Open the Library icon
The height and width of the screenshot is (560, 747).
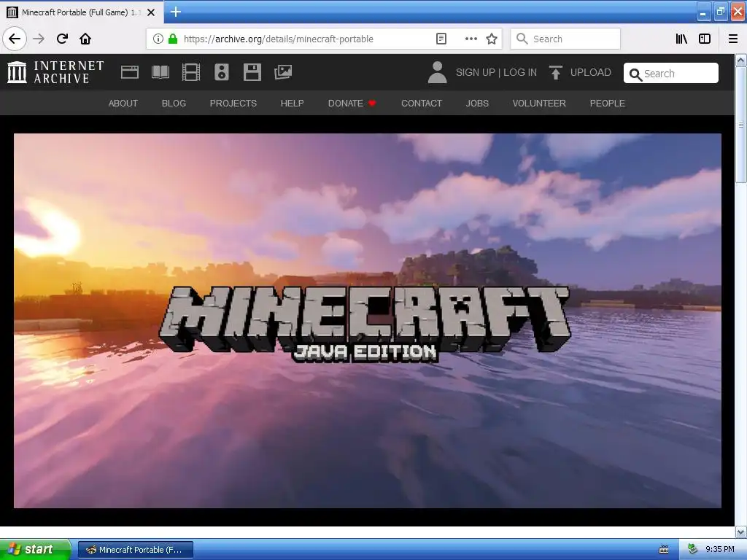(x=681, y=39)
